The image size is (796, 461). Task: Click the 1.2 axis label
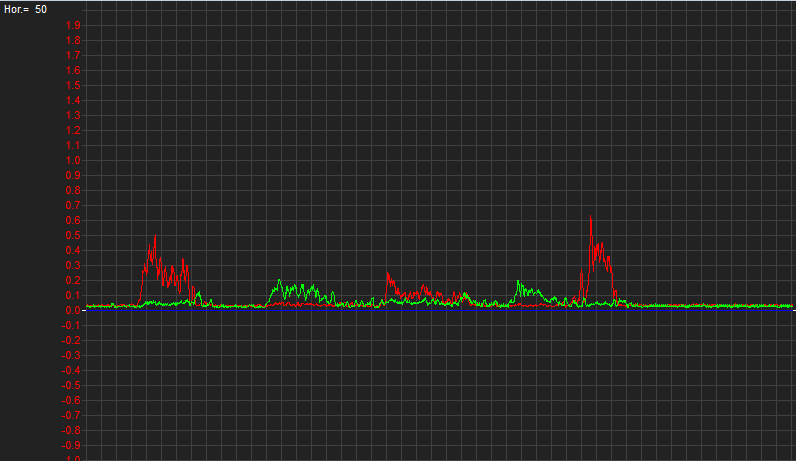(75, 130)
